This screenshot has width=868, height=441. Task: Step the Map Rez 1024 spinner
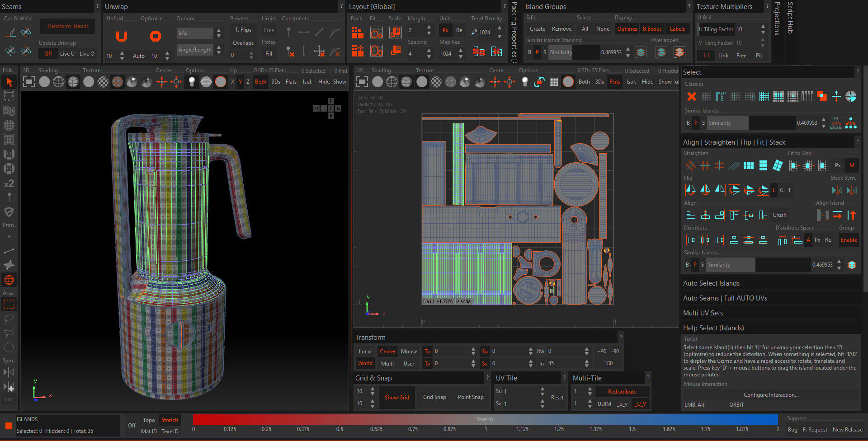coord(460,53)
